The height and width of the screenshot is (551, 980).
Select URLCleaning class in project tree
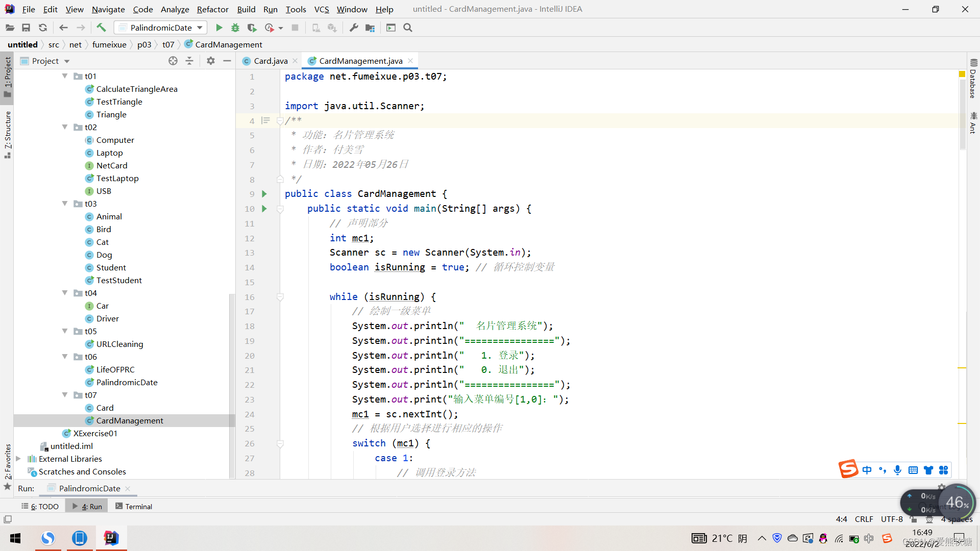[119, 344]
